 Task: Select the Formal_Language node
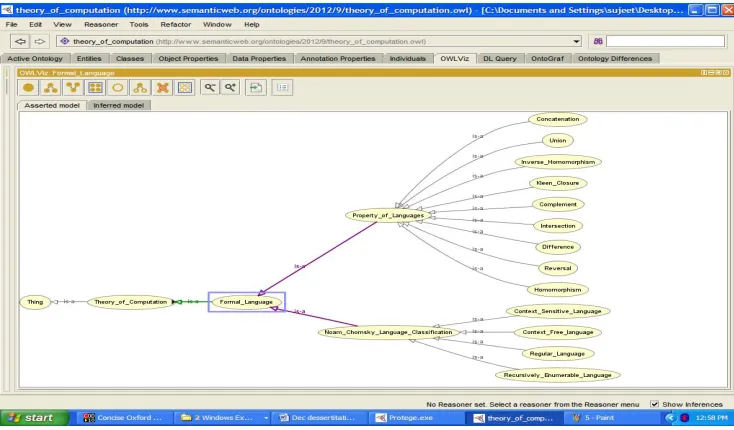pos(246,302)
